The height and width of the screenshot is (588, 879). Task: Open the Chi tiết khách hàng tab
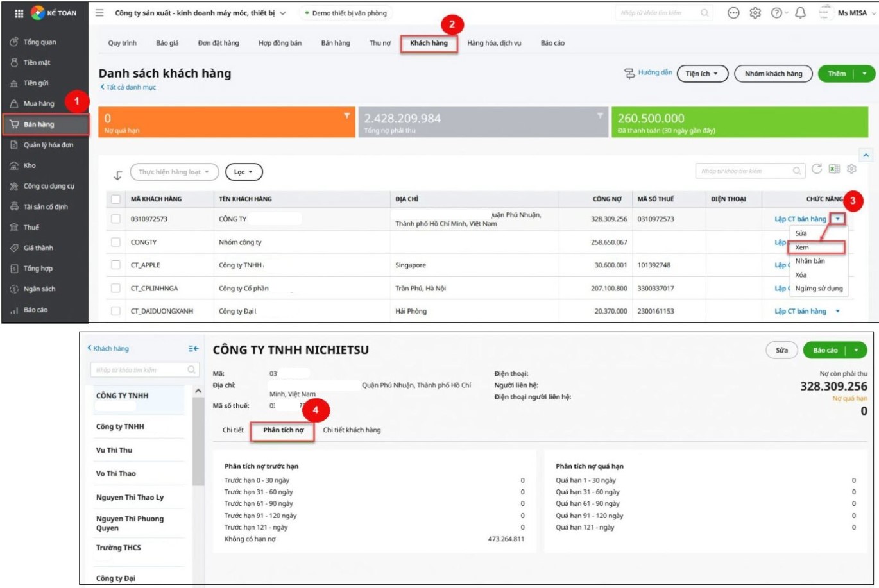point(352,430)
